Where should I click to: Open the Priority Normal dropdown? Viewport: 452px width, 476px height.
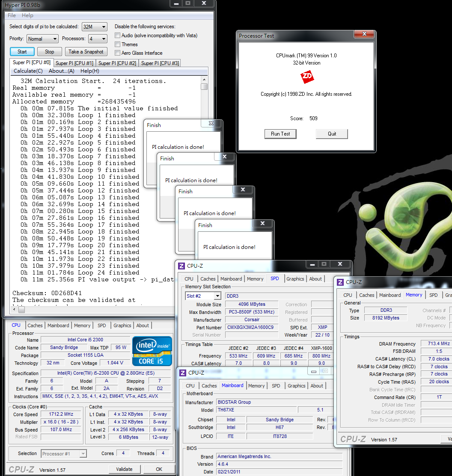(42, 39)
